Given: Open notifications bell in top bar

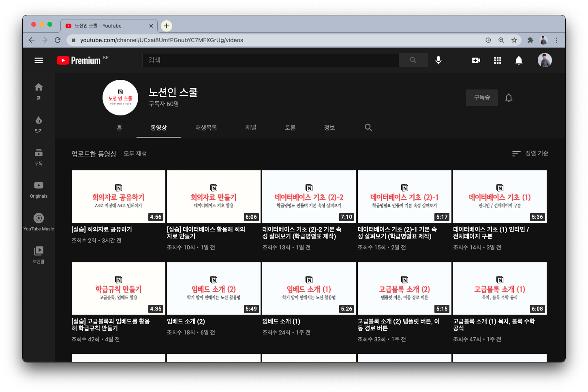Looking at the screenshot, I should coord(519,60).
